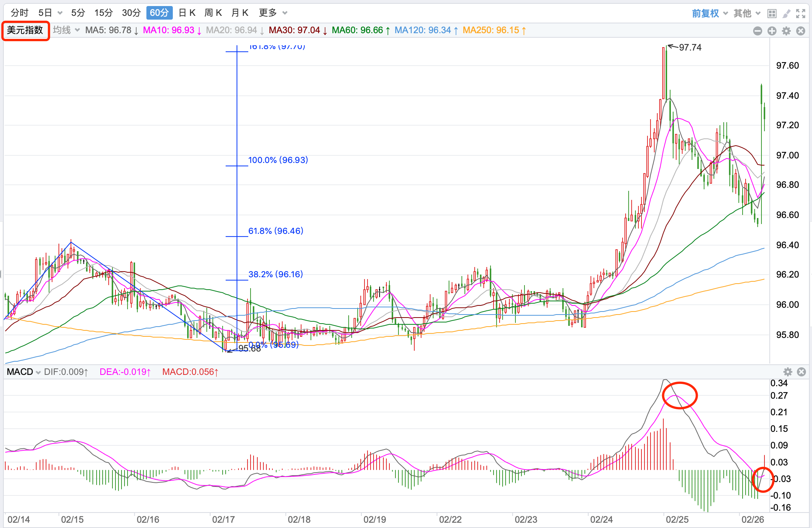The image size is (812, 528).
Task: Enter fullscreen chart mode
Action: [x=801, y=14]
